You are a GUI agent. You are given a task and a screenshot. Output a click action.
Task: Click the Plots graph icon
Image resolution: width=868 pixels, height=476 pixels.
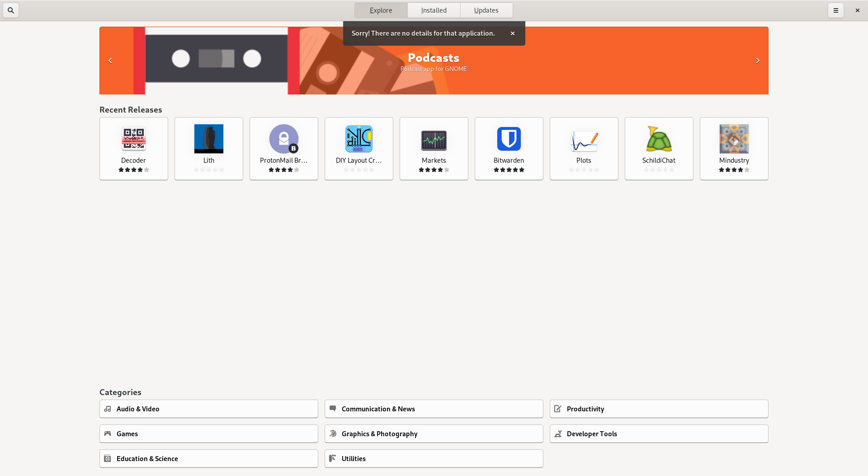click(x=584, y=141)
